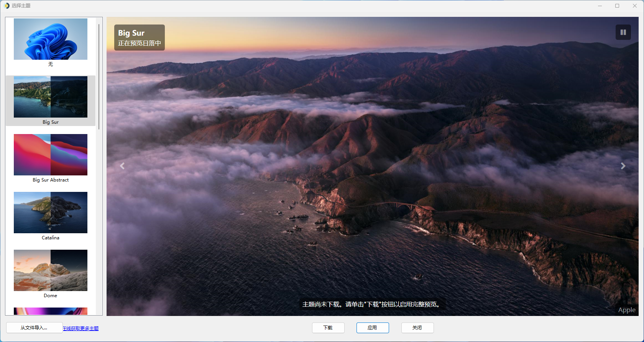
Task: Choose the Dome theme thumbnail
Action: click(x=51, y=270)
